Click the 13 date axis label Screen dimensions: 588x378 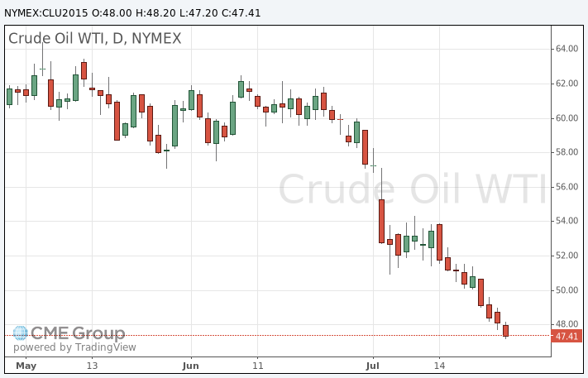coord(92,365)
